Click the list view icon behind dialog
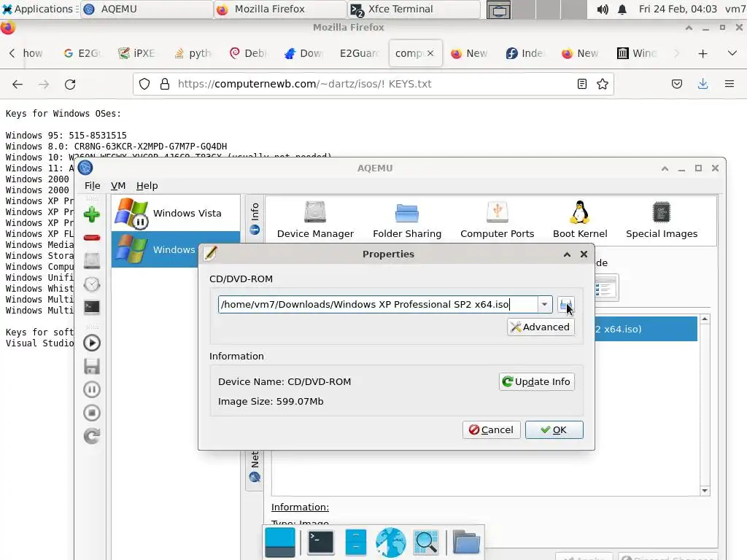This screenshot has height=560, width=747. (x=605, y=288)
